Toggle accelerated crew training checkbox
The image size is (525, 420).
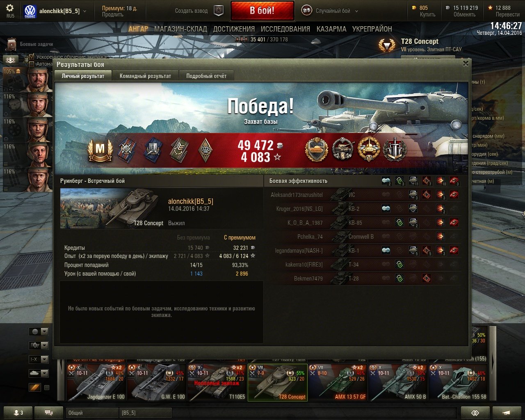click(32, 57)
